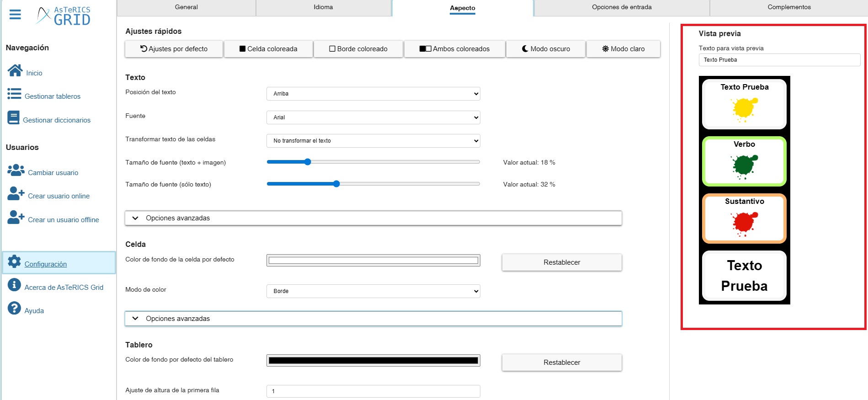The width and height of the screenshot is (868, 400).
Task: Click the Inicio home icon
Action: click(15, 70)
